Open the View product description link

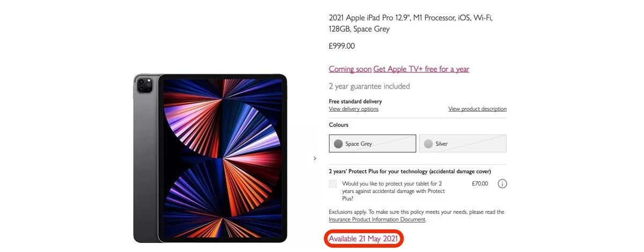(477, 109)
